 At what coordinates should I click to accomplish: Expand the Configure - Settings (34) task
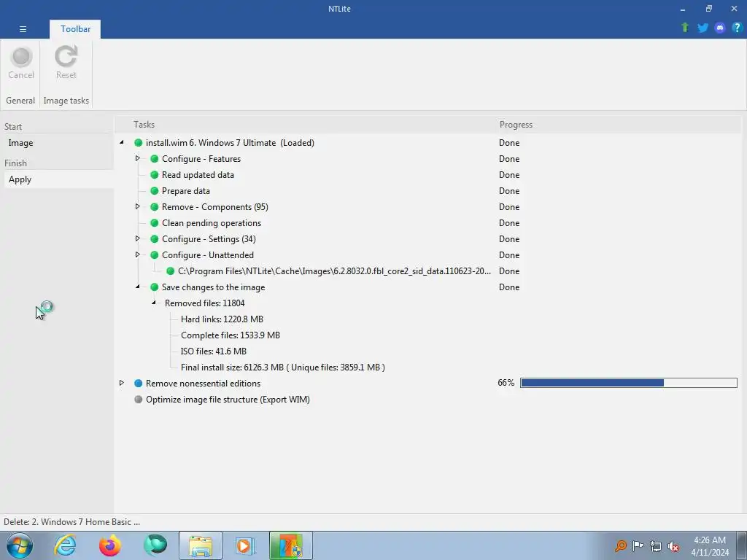pos(138,238)
